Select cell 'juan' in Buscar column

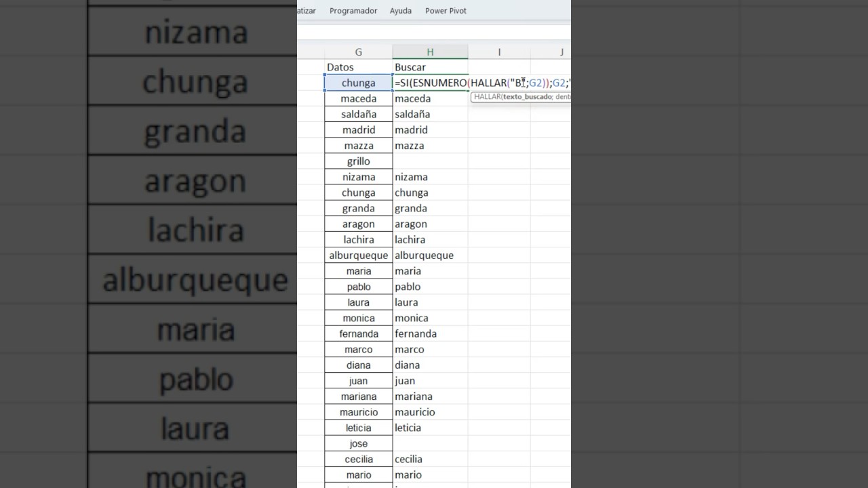click(x=430, y=381)
